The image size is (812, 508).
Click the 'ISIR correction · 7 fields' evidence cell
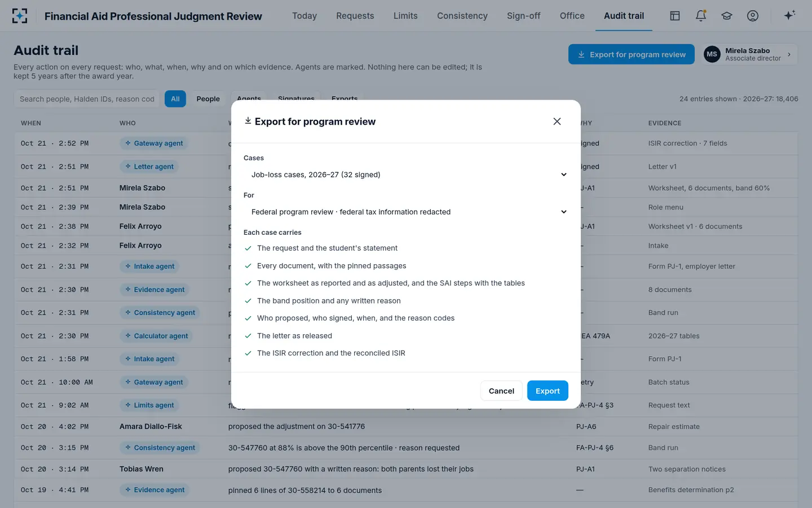688,143
